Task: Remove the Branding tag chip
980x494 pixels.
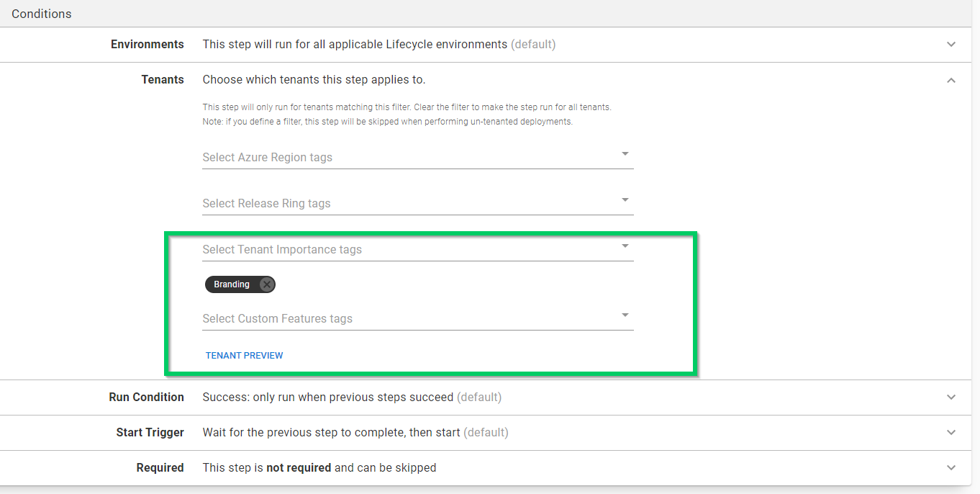Action: click(267, 284)
